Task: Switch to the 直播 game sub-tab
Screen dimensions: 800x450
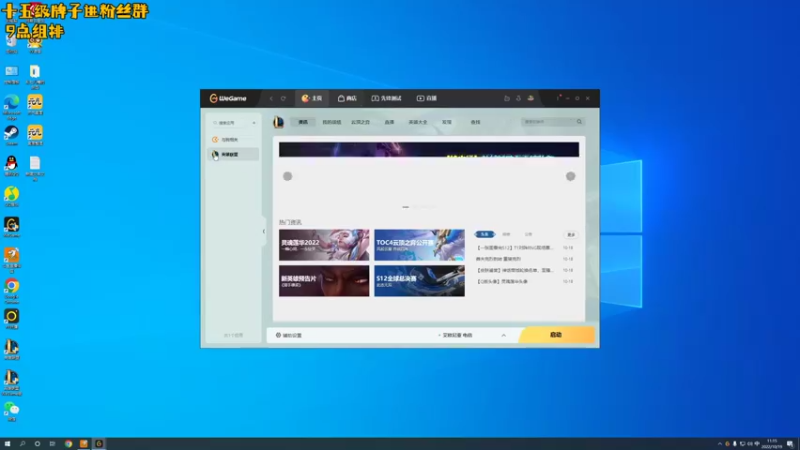Action: [389, 122]
